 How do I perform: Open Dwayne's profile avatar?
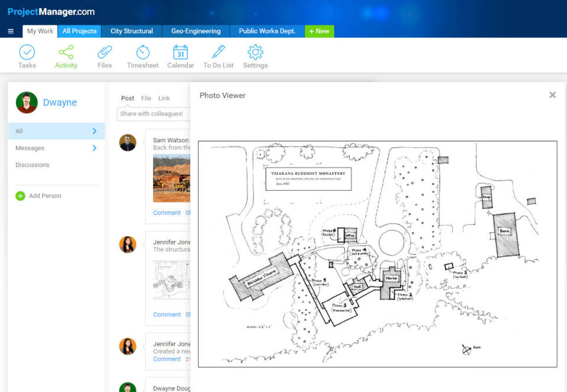coord(26,102)
